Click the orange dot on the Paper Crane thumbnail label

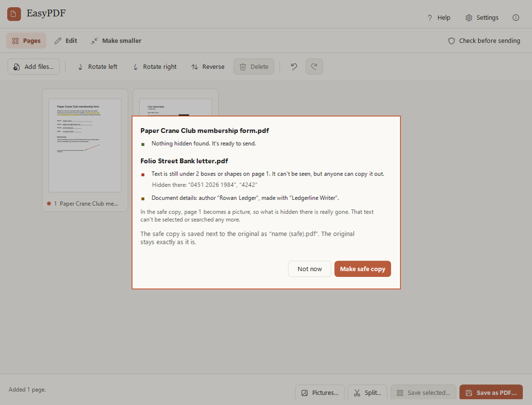49,204
